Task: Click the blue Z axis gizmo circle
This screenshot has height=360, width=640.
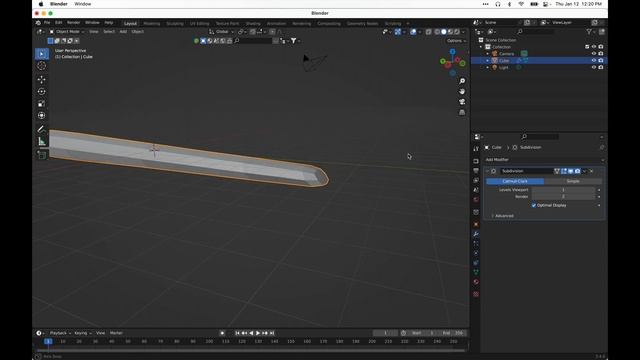Action: coord(453,52)
